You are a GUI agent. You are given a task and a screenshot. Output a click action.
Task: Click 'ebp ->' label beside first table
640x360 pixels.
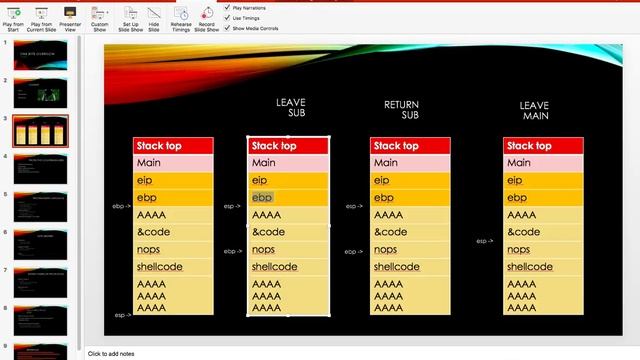point(122,206)
